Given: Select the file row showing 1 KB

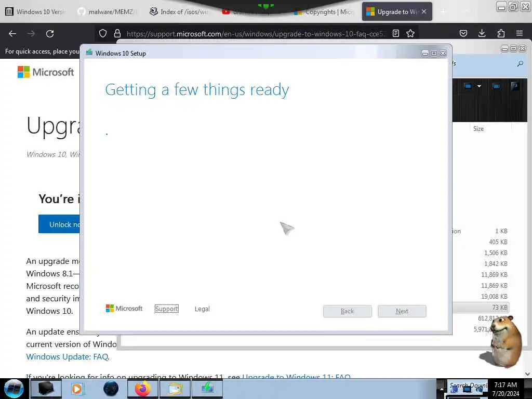Looking at the screenshot, I should pyautogui.click(x=481, y=231).
